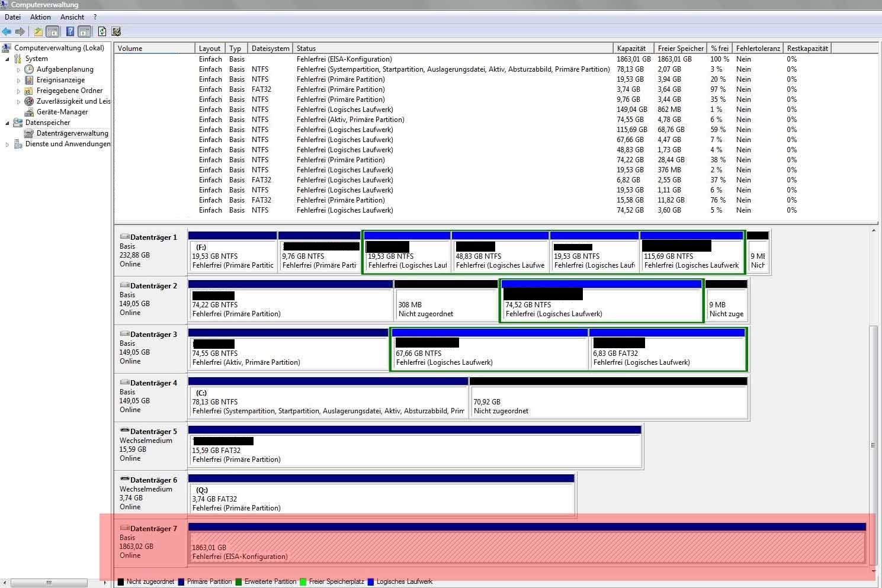Open the Aktion menu
This screenshot has width=882, height=588.
point(40,17)
